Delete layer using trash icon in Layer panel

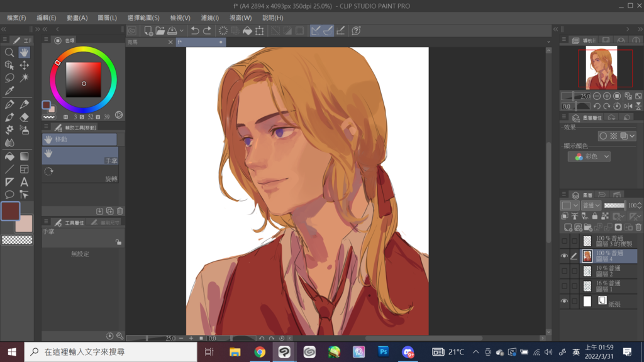pyautogui.click(x=638, y=227)
